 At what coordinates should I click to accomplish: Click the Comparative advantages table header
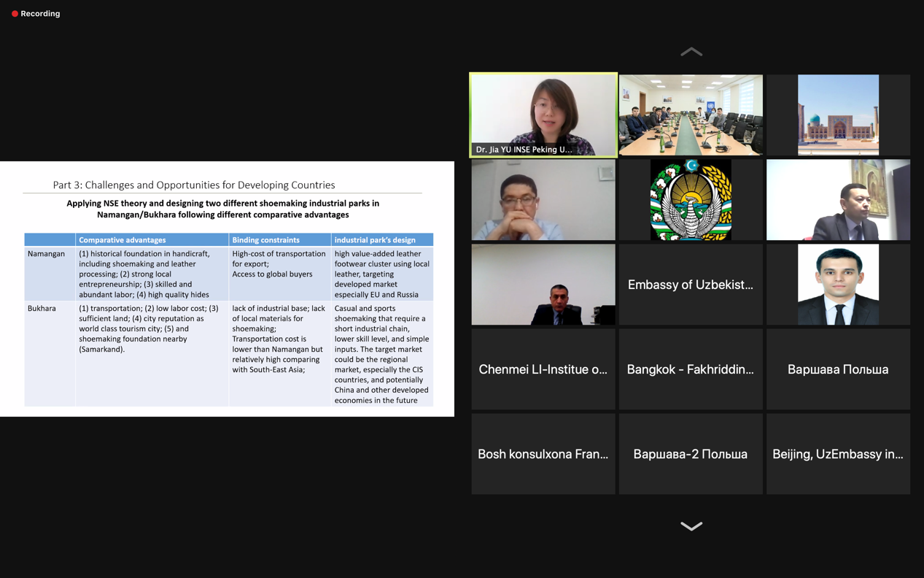(x=122, y=240)
